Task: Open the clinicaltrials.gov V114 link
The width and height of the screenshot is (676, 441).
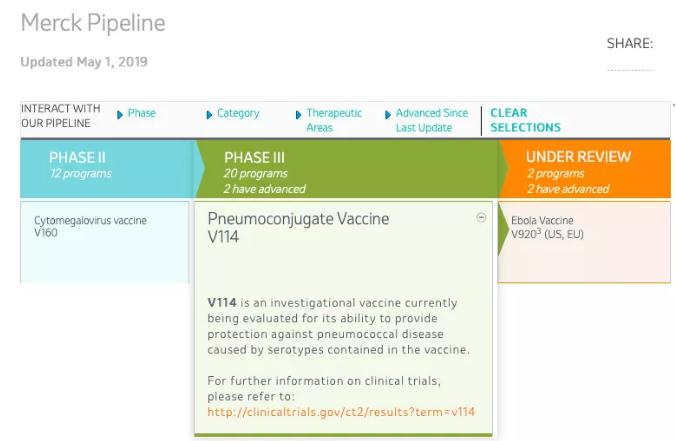Action: coord(341,412)
